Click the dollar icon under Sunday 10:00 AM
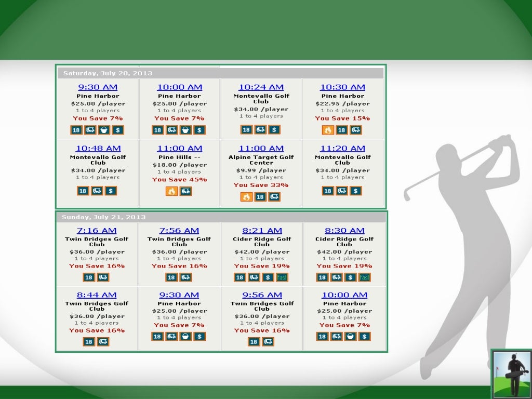 (x=364, y=336)
